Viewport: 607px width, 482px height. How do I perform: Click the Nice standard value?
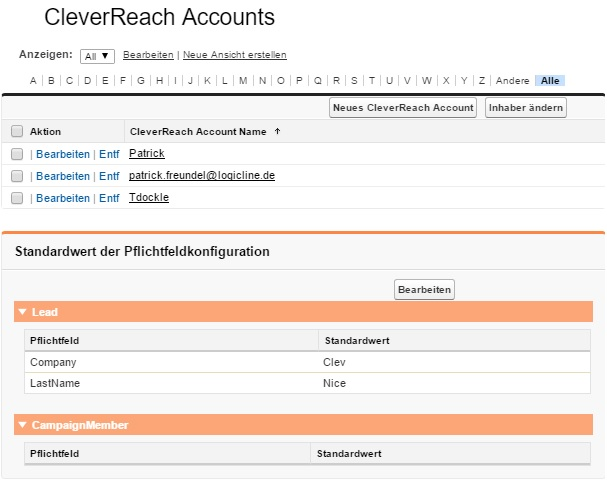click(334, 383)
